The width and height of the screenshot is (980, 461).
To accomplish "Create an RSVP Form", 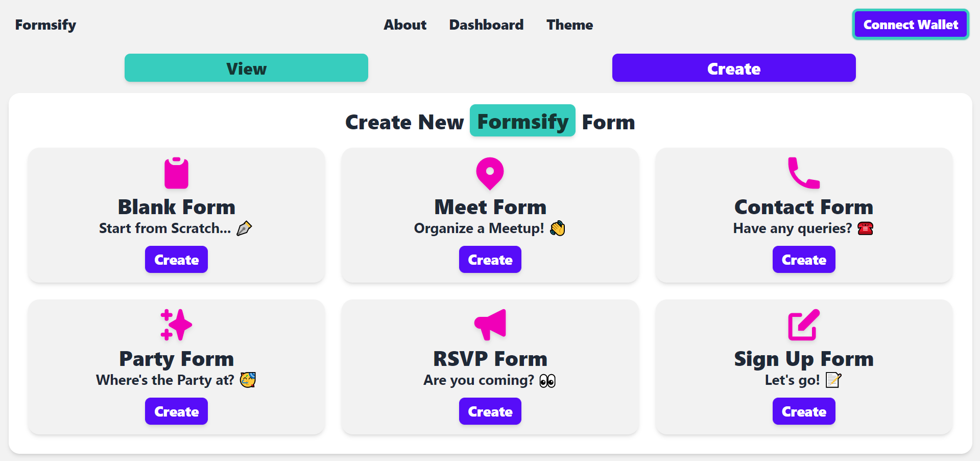I will click(x=490, y=411).
